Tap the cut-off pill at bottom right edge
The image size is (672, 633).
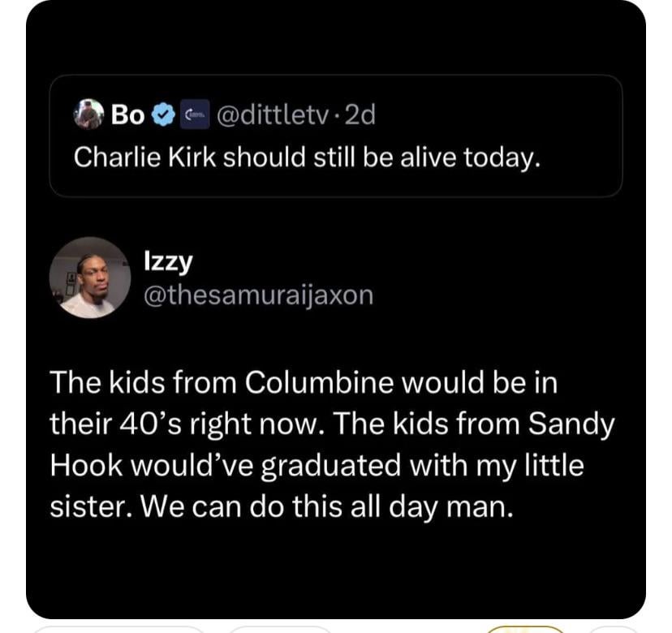[615, 629]
